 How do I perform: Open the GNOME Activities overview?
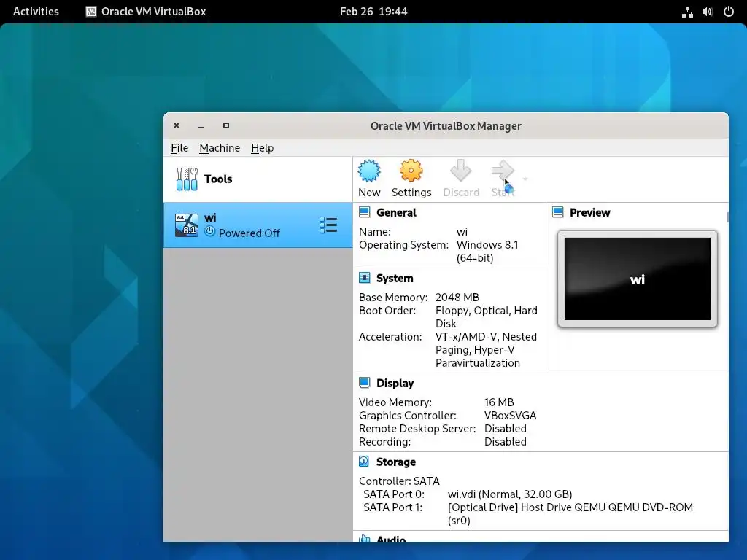[36, 12]
